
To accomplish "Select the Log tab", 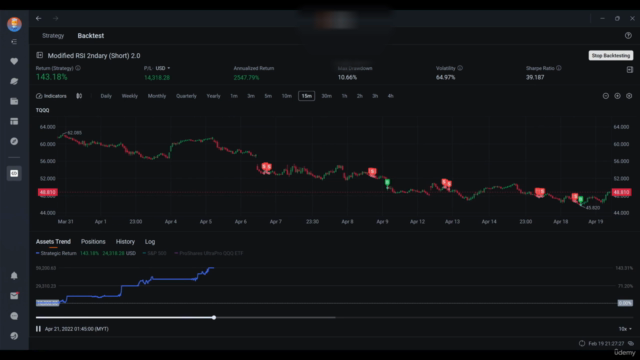I will click(x=150, y=242).
